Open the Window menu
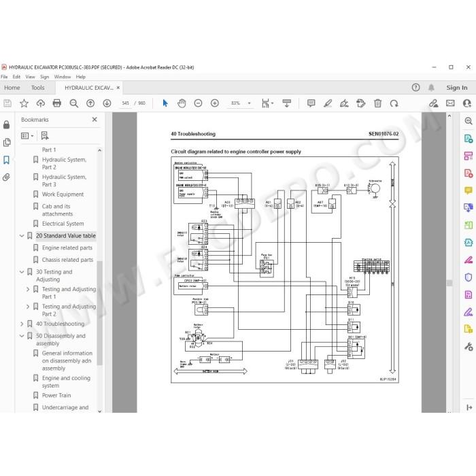476x476 pixels. [63, 77]
